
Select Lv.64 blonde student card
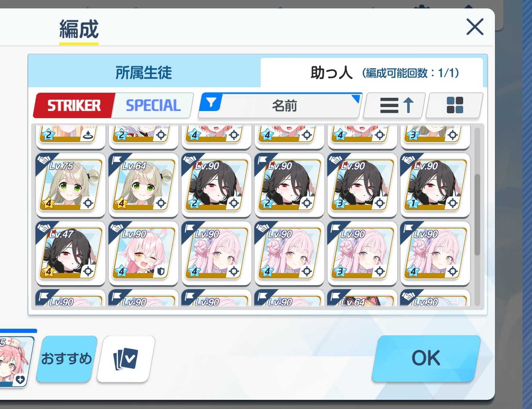(143, 185)
